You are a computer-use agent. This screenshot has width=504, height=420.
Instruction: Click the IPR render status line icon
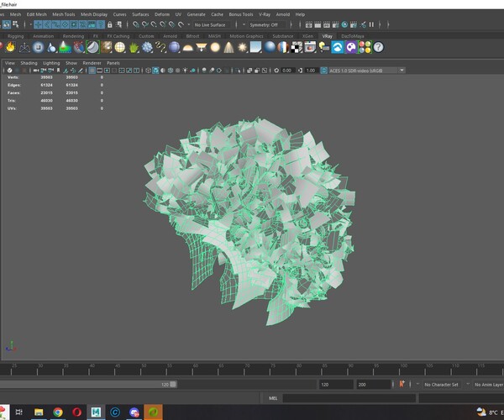tap(327, 24)
